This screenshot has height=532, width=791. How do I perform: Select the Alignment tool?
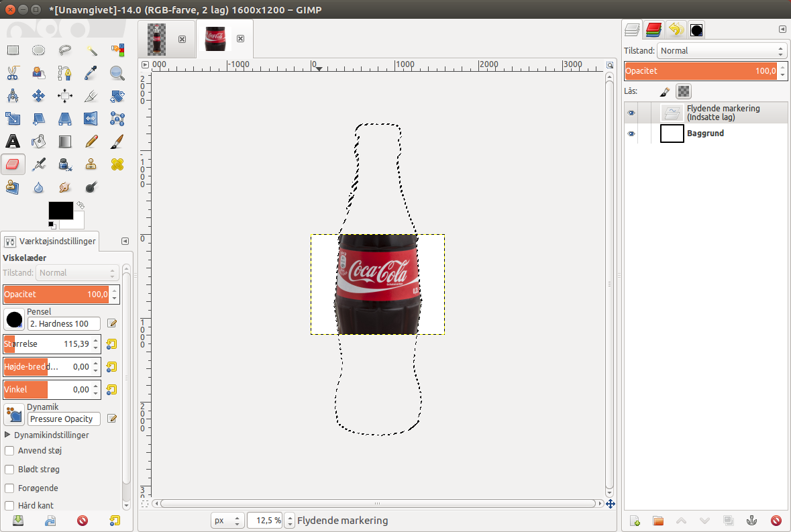[64, 96]
